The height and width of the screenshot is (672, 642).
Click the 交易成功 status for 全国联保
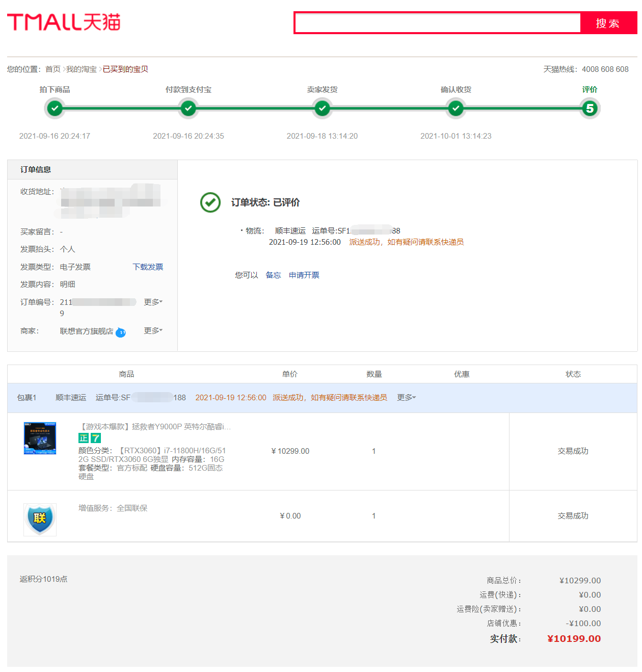click(x=573, y=516)
